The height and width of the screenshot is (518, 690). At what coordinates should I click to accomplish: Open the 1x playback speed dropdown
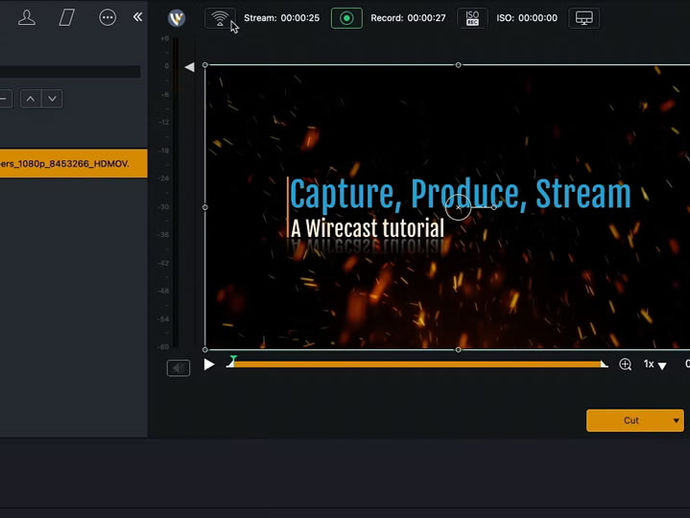pyautogui.click(x=655, y=364)
